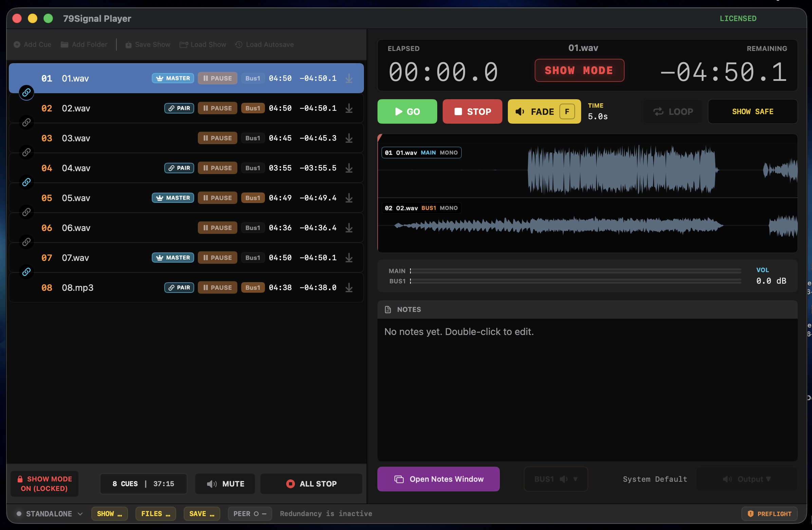Toggle the locked SHOW MODE ON indicator
This screenshot has width=812, height=530.
coord(45,483)
